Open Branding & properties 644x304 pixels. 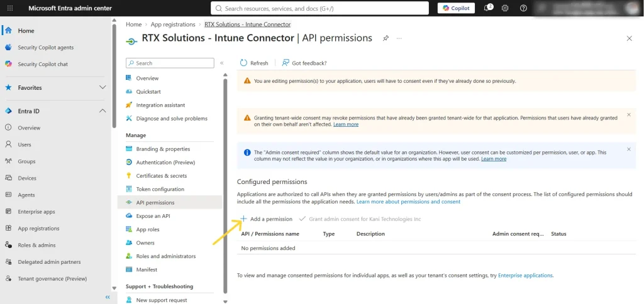tap(163, 149)
